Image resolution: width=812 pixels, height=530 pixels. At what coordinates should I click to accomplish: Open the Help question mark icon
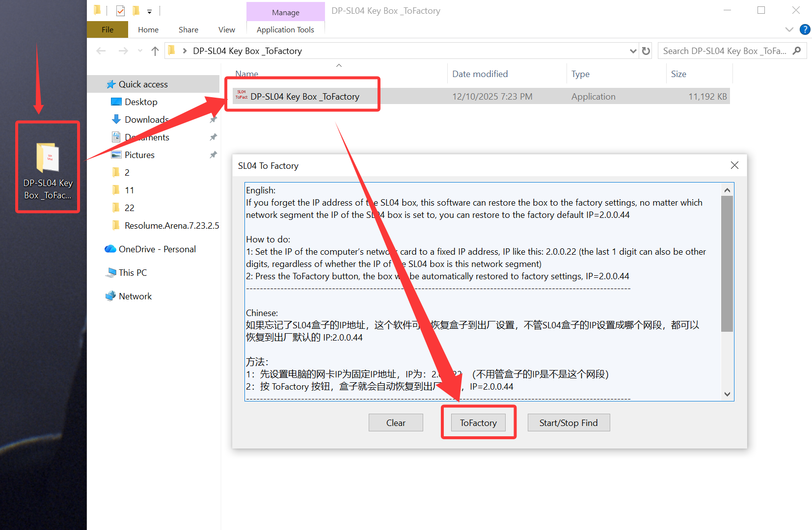[805, 29]
